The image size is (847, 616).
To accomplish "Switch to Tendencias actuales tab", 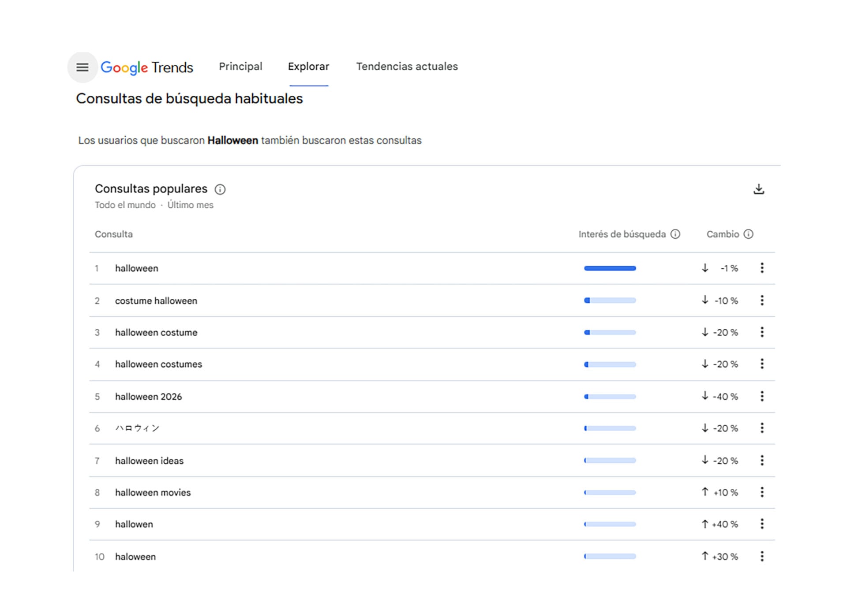I will pyautogui.click(x=407, y=67).
